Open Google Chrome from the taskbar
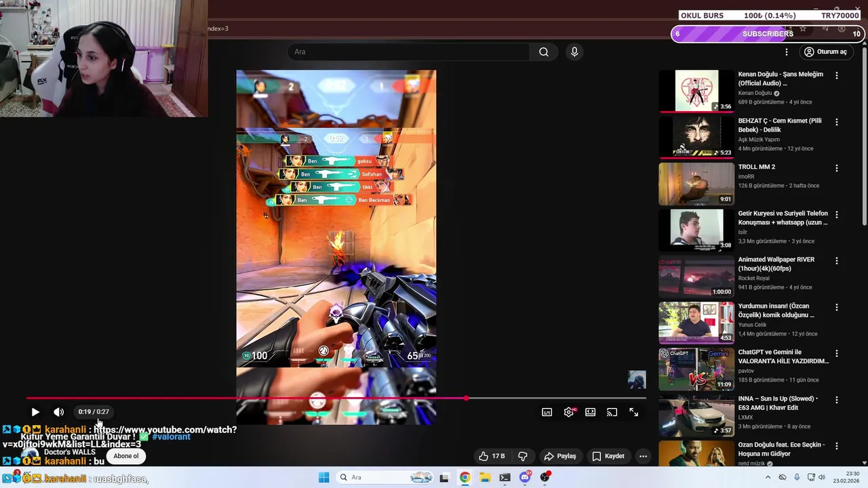Viewport: 868px width, 488px height. (465, 478)
